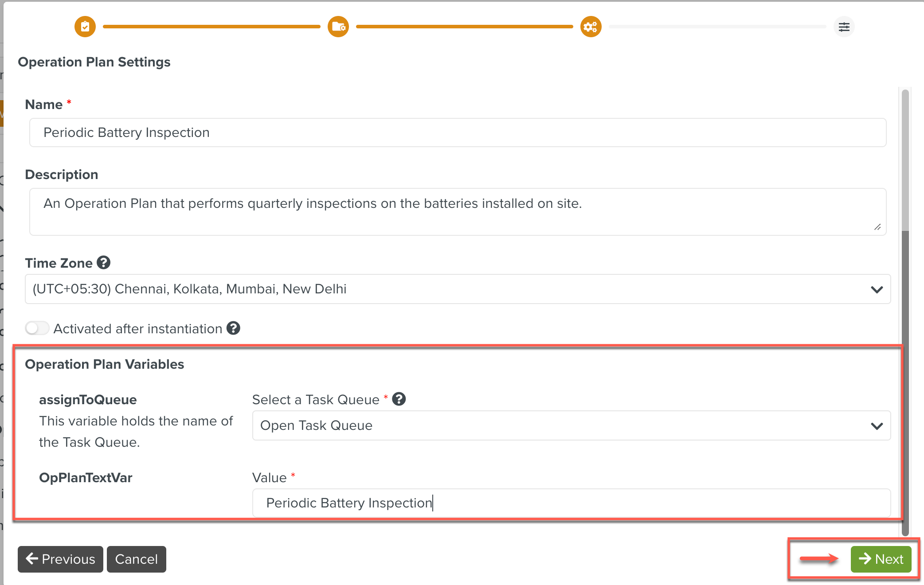Toggle Activated after instantiation switch
The width and height of the screenshot is (924, 585).
(x=37, y=328)
